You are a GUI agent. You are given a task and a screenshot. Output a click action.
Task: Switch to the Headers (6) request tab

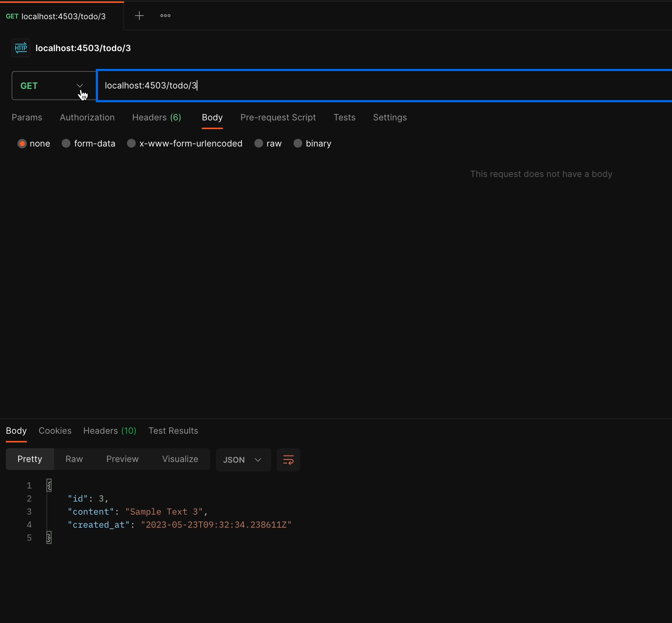click(156, 117)
